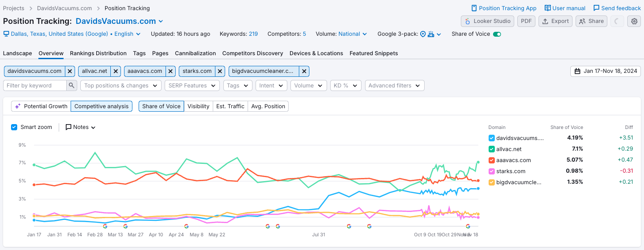Select the Potential Growth view

click(41, 106)
